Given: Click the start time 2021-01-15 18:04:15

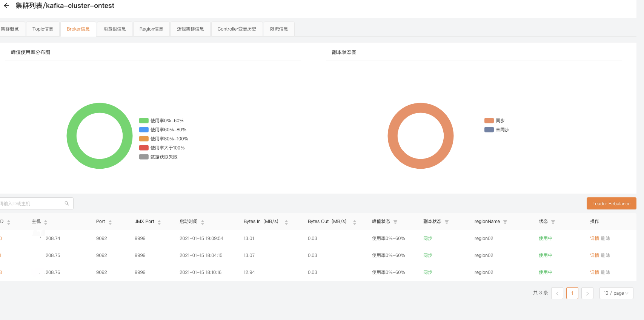Looking at the screenshot, I should pyautogui.click(x=201, y=255).
